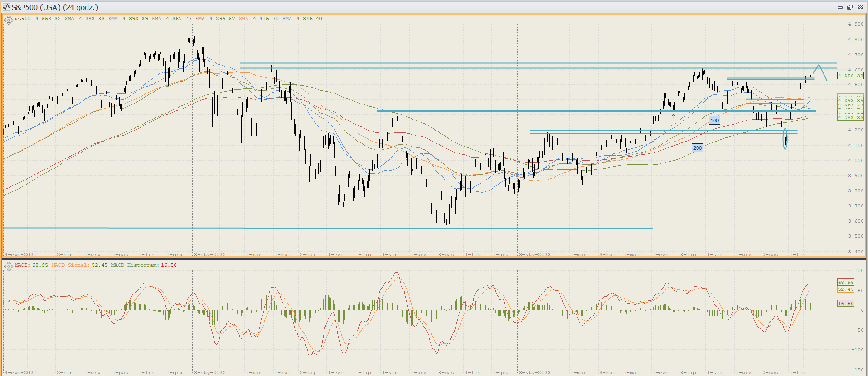Click the green up-arrow marker on chart
Viewport: 868px width, 376px height.
[x=673, y=117]
